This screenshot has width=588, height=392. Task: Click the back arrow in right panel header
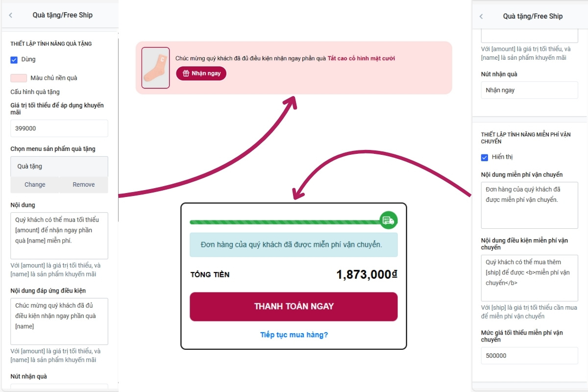point(481,17)
